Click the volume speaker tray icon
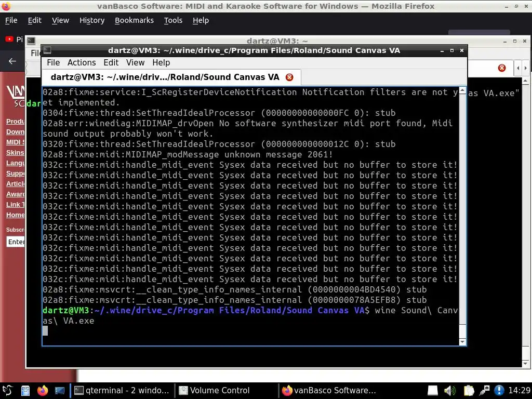Viewport: 532px width, 399px height. pyautogui.click(x=450, y=391)
